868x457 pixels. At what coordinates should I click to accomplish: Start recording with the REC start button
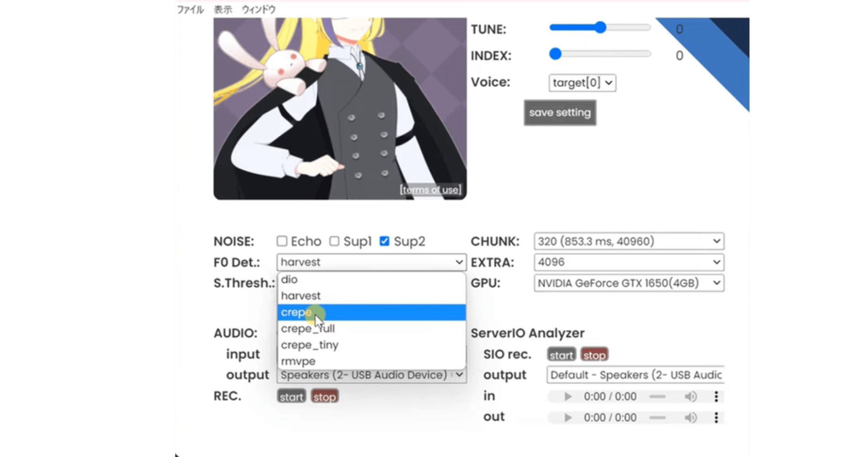pyautogui.click(x=291, y=396)
